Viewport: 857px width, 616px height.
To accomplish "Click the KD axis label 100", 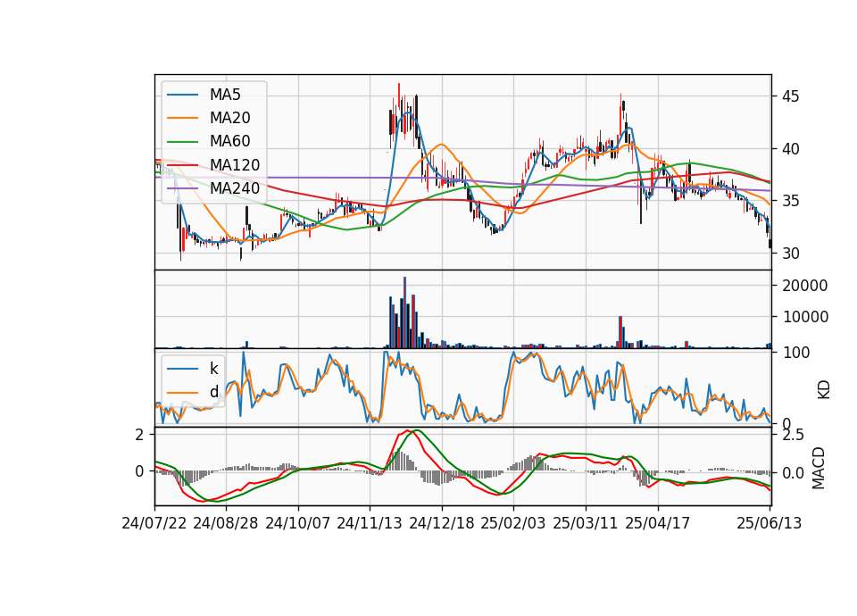I will pyautogui.click(x=795, y=353).
